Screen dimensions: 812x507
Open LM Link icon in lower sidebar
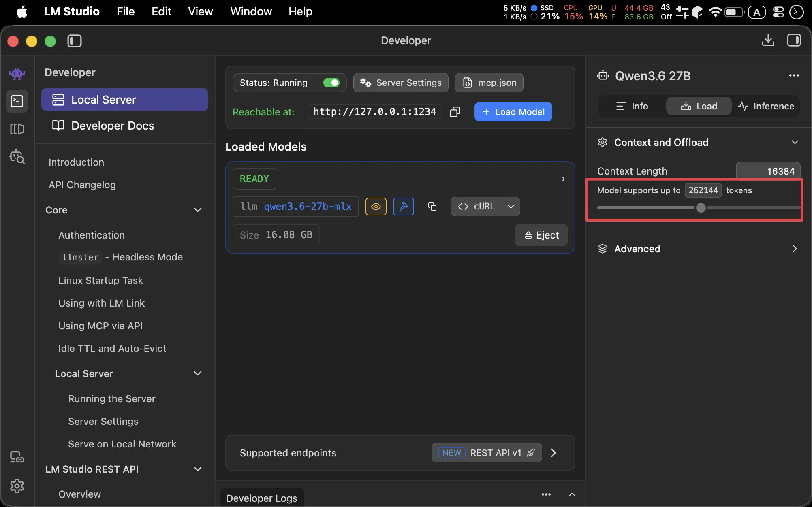tap(17, 458)
